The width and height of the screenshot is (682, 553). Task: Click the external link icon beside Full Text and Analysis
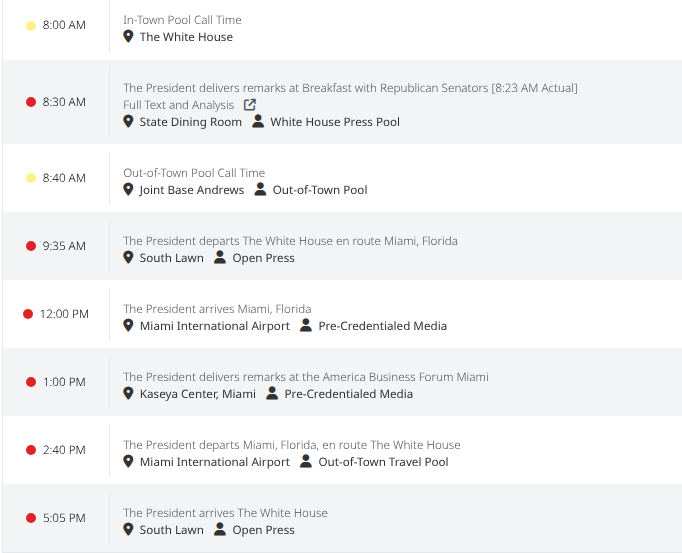click(x=250, y=105)
